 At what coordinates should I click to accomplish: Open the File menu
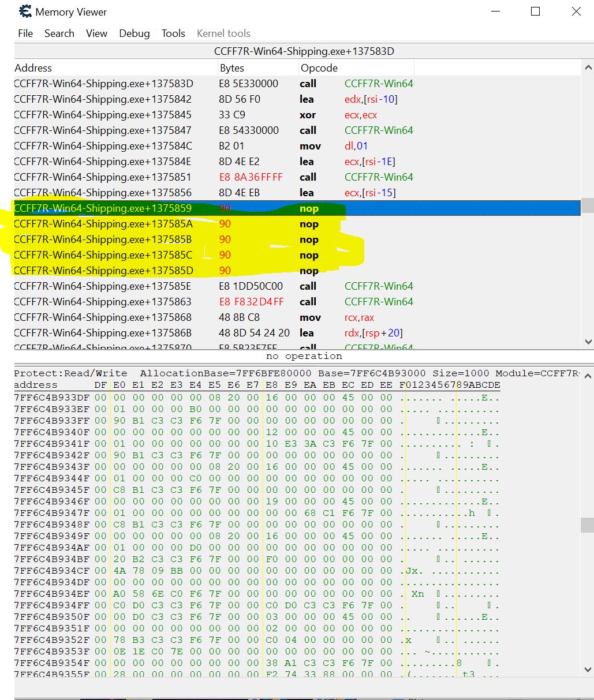(x=25, y=33)
